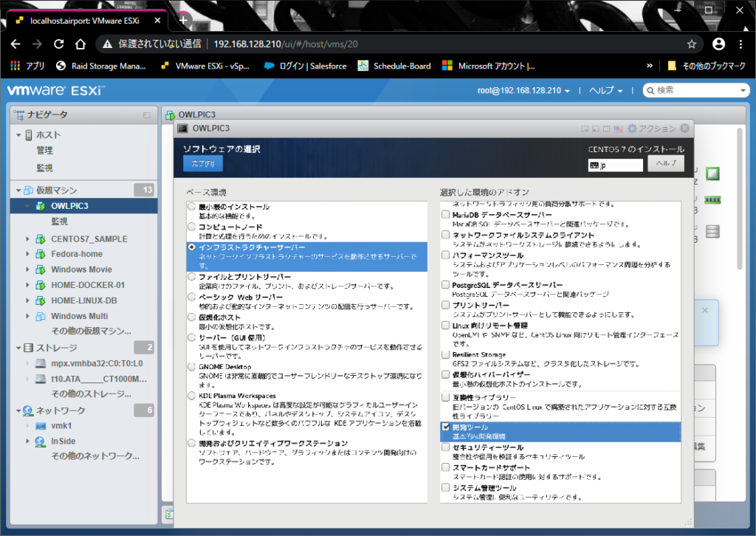Screen dimensions: 756x536
Task: Click the Fedora-home VM icon
Action: pos(41,254)
